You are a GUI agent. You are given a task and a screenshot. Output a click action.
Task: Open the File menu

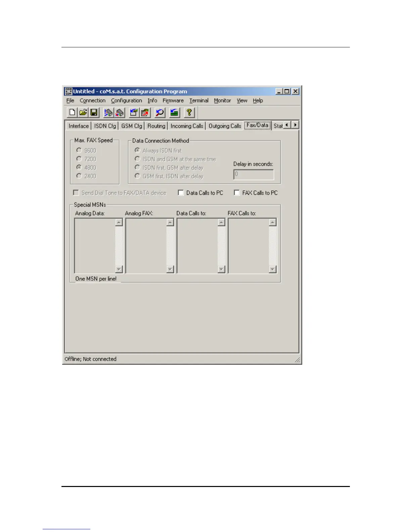70,100
